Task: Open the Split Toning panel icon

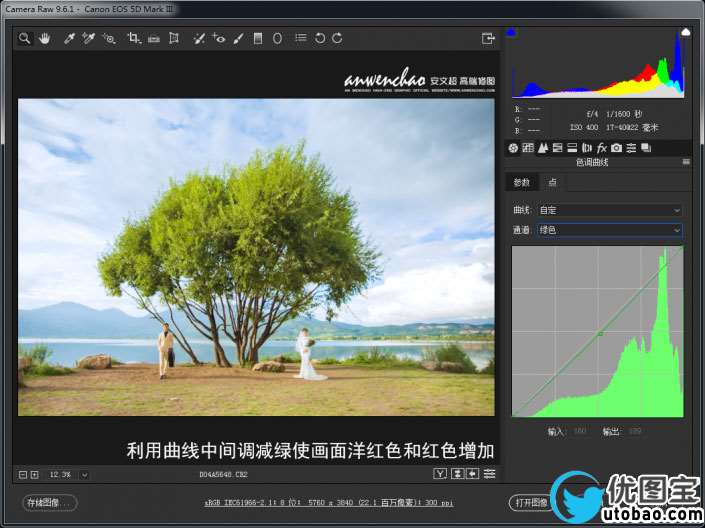Action: tap(572, 148)
